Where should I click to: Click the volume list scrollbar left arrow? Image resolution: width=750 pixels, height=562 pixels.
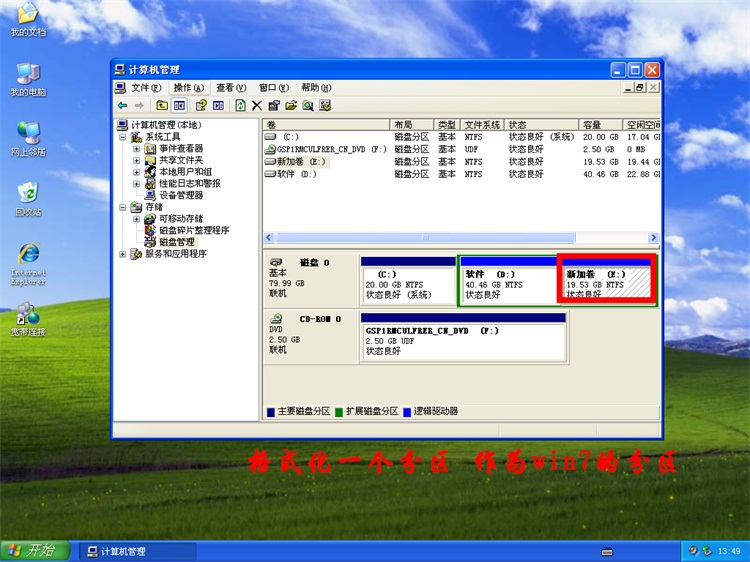pyautogui.click(x=269, y=237)
